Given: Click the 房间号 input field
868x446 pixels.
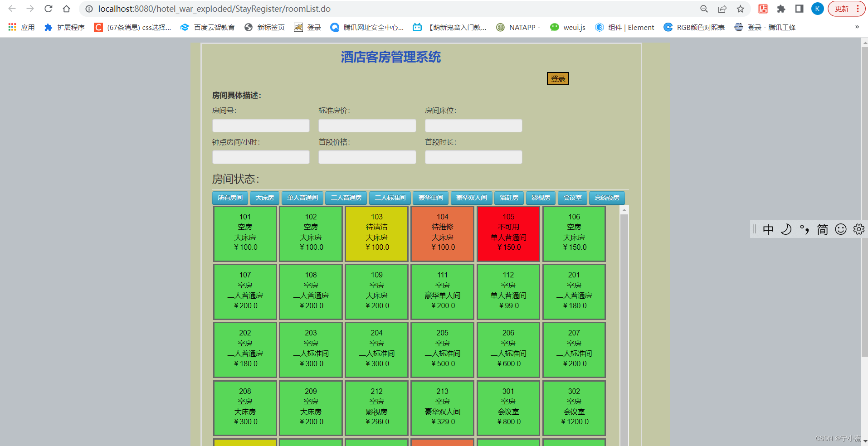Looking at the screenshot, I should point(261,126).
